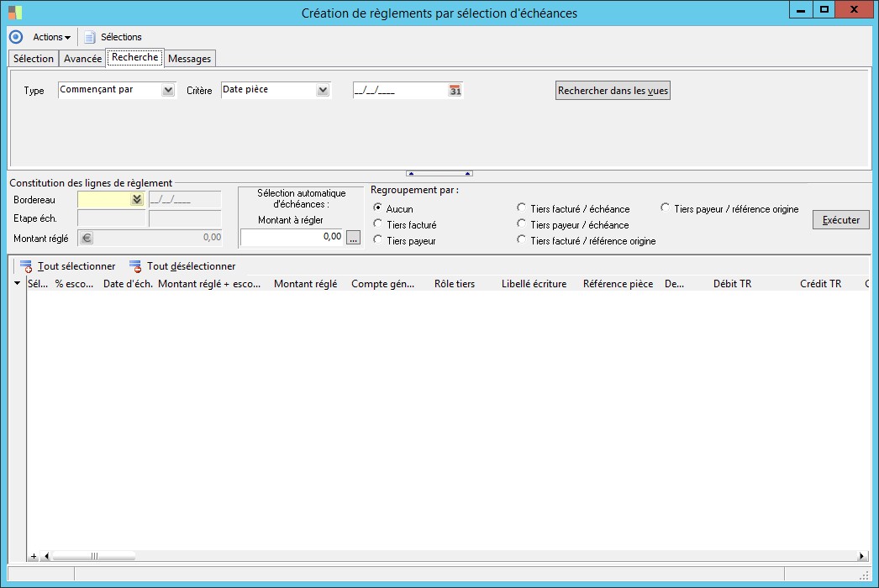
Task: Click the horizontal scrollbar left arrow
Action: click(x=46, y=557)
